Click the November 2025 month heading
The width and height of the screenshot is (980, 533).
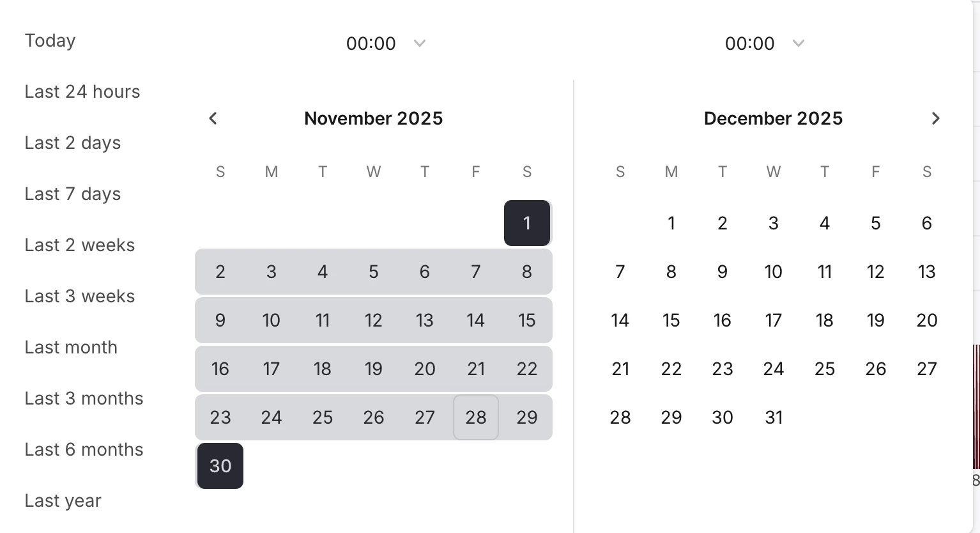[x=373, y=118]
